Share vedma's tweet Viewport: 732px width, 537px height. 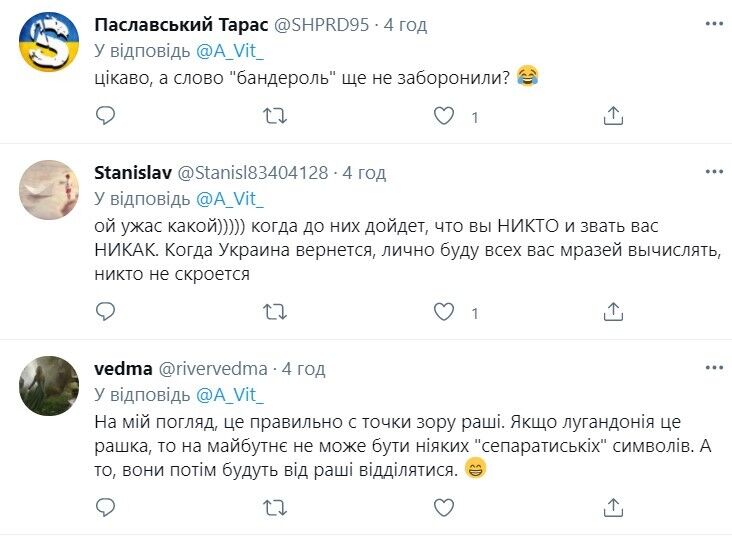pos(613,509)
